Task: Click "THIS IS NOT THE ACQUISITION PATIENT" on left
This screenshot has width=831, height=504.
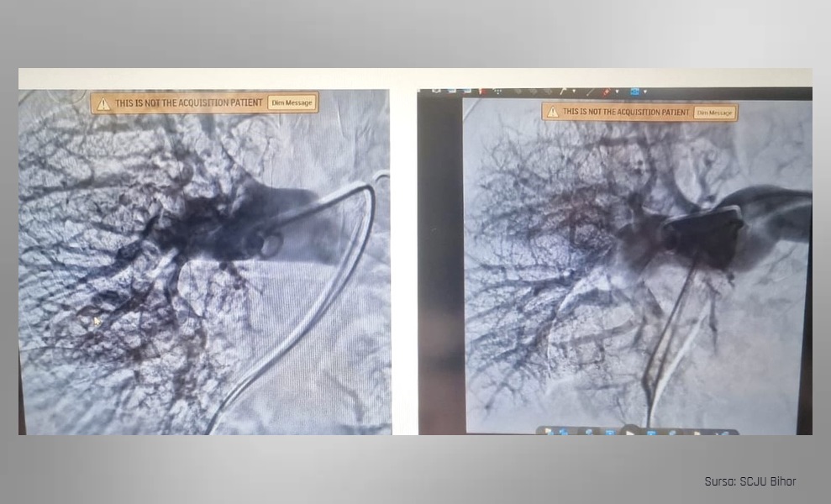Action: coord(189,102)
